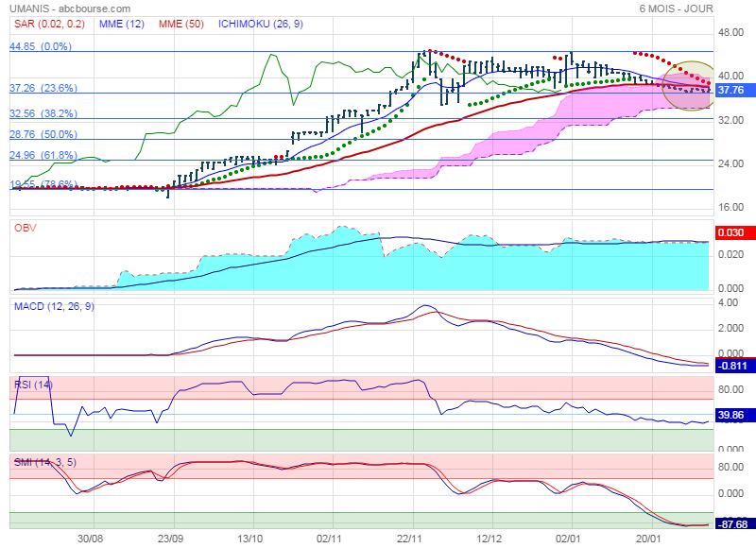Click the 20/01 date on the axis
The width and height of the screenshot is (756, 548).
coord(648,539)
